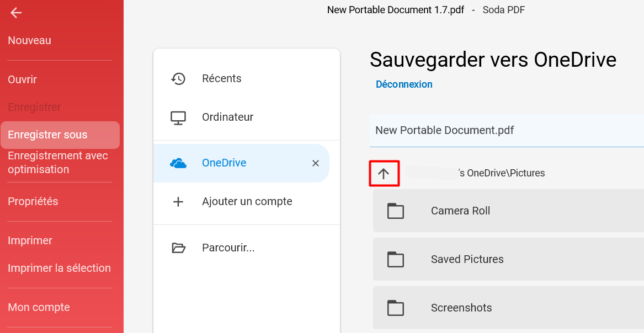Open the Nouveau menu item
Image resolution: width=644 pixels, height=333 pixels.
(x=30, y=41)
